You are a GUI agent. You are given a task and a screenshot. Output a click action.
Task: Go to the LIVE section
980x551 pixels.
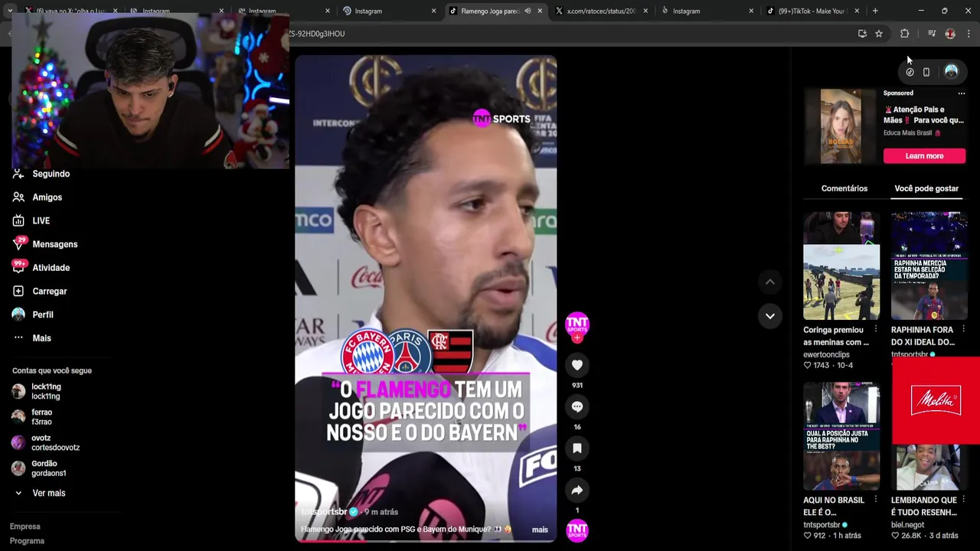(x=41, y=221)
